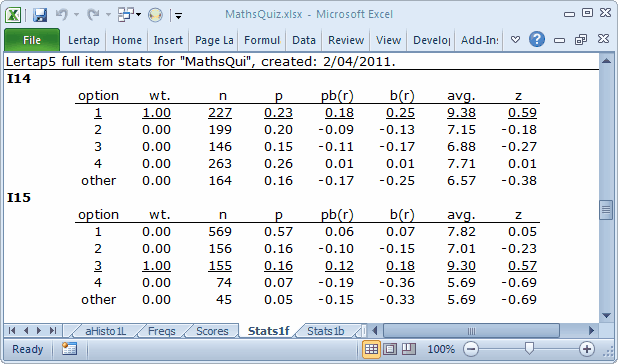Click the z value -0.38 in I14 other row
The width and height of the screenshot is (618, 364).
(x=519, y=181)
